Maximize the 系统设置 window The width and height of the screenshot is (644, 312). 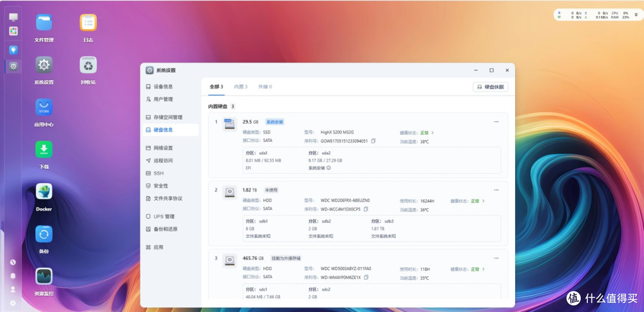pos(491,70)
